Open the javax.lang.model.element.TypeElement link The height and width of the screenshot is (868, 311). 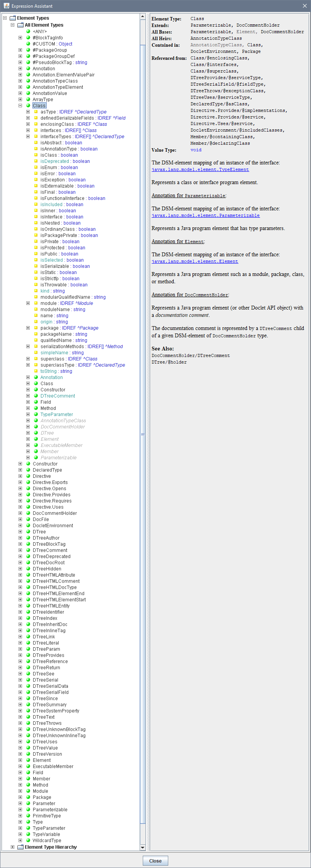coord(200,169)
